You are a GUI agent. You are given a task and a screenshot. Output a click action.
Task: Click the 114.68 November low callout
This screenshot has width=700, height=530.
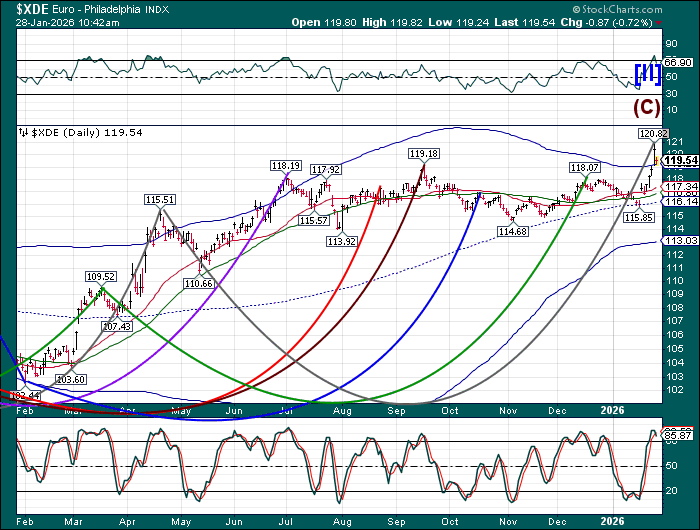512,232
